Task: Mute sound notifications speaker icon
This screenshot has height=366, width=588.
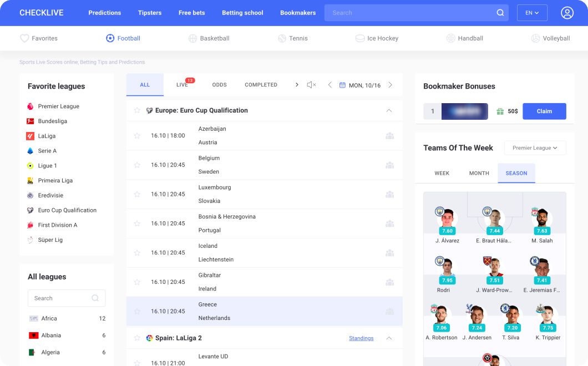Action: click(x=311, y=85)
